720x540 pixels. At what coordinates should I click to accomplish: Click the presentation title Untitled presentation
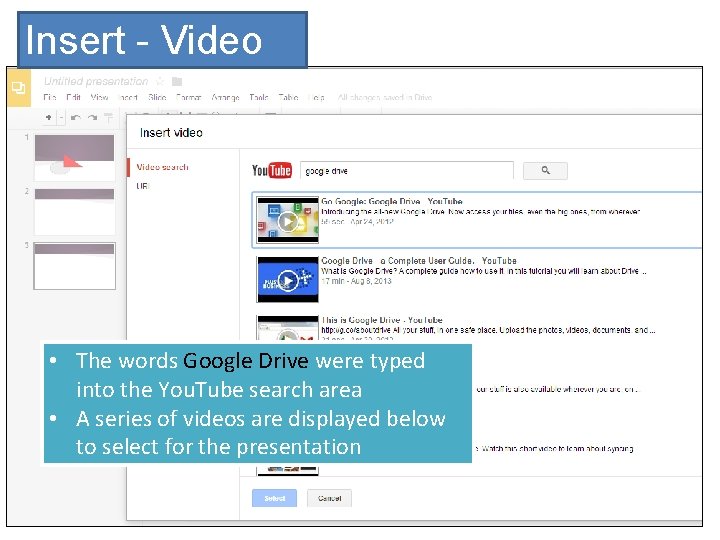tap(96, 81)
